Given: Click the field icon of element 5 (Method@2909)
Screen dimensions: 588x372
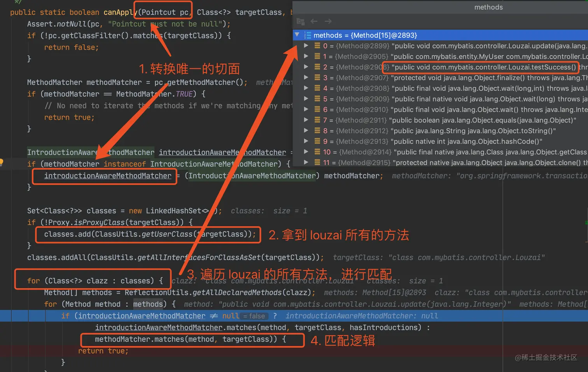Looking at the screenshot, I should pyautogui.click(x=317, y=99).
